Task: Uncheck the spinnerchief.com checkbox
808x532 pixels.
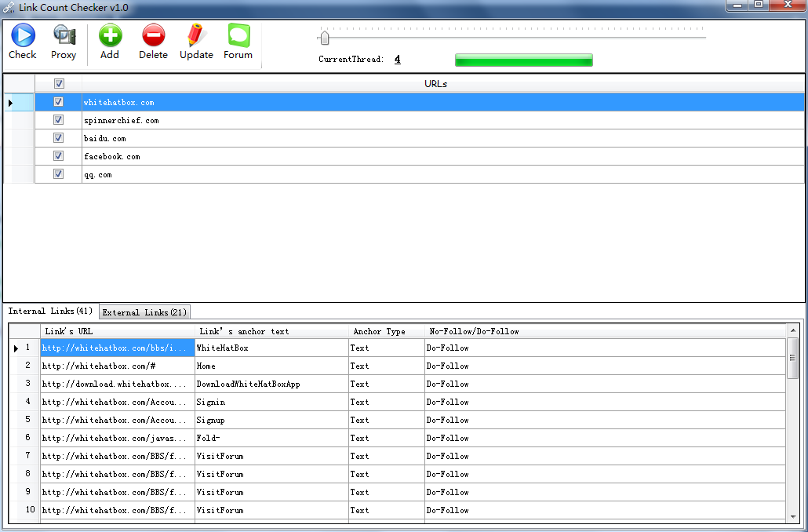Action: pos(58,120)
